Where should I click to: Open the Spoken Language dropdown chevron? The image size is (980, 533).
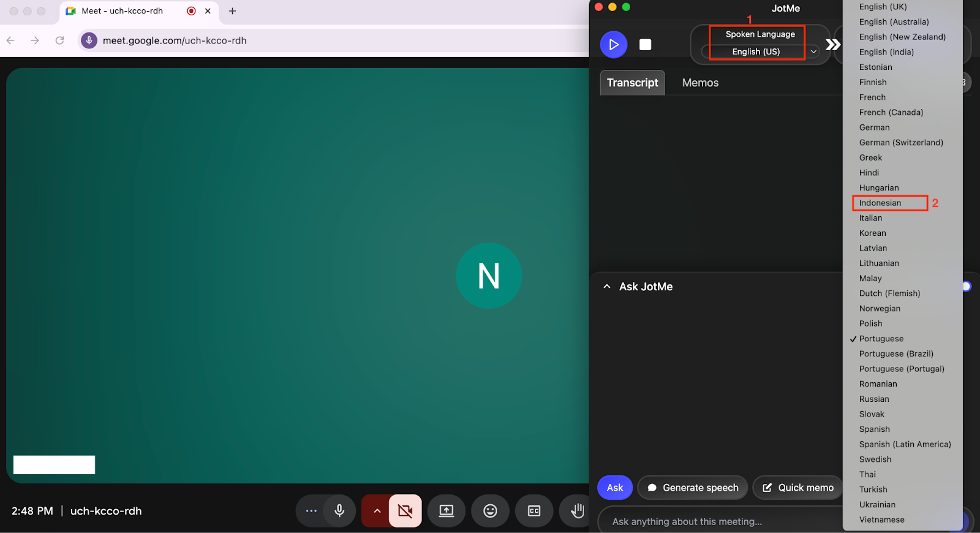pyautogui.click(x=813, y=51)
